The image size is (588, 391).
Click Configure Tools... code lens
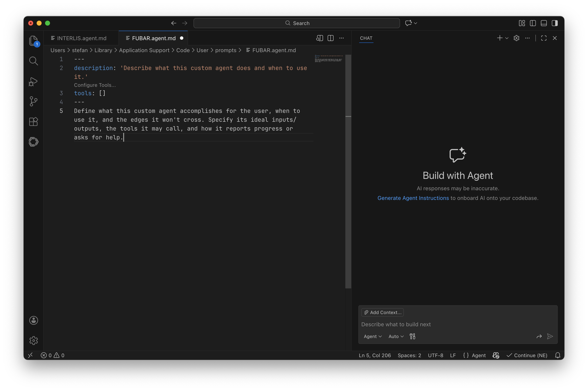(95, 85)
